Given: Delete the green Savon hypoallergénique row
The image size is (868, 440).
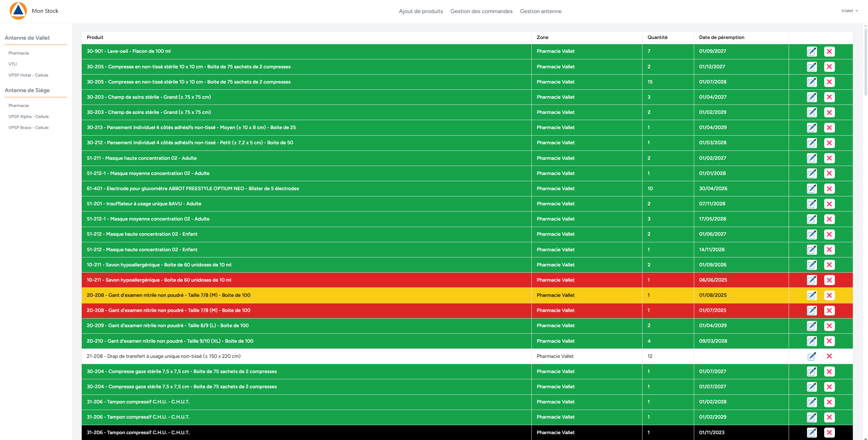Looking at the screenshot, I should tap(829, 265).
